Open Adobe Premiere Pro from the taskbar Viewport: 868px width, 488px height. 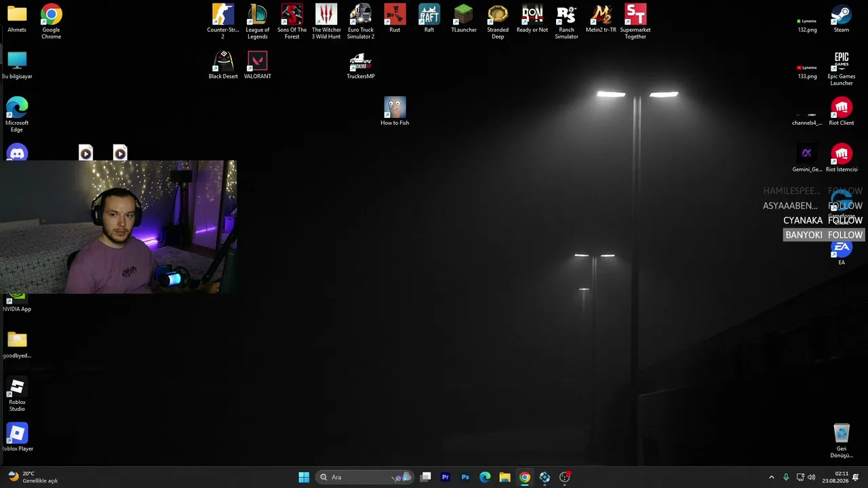click(x=446, y=477)
